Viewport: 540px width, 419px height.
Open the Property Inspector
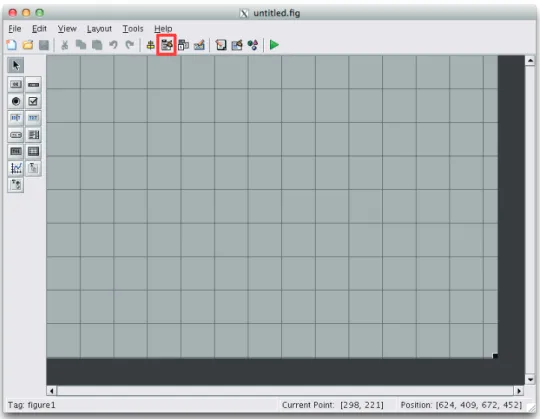pyautogui.click(x=237, y=45)
